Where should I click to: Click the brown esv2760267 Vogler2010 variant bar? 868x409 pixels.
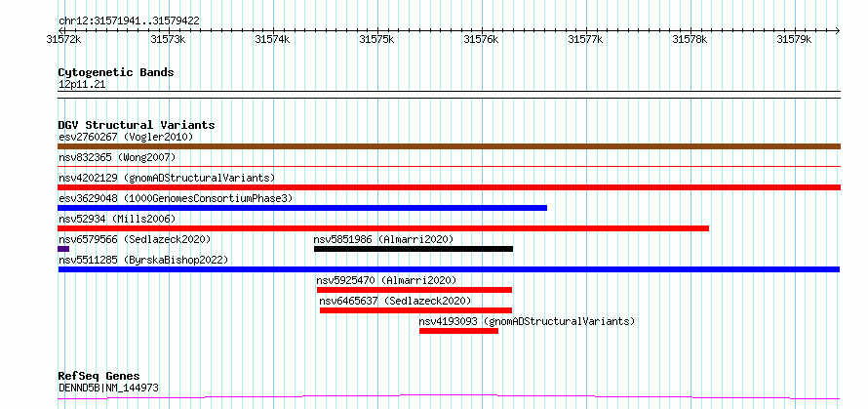coord(449,146)
